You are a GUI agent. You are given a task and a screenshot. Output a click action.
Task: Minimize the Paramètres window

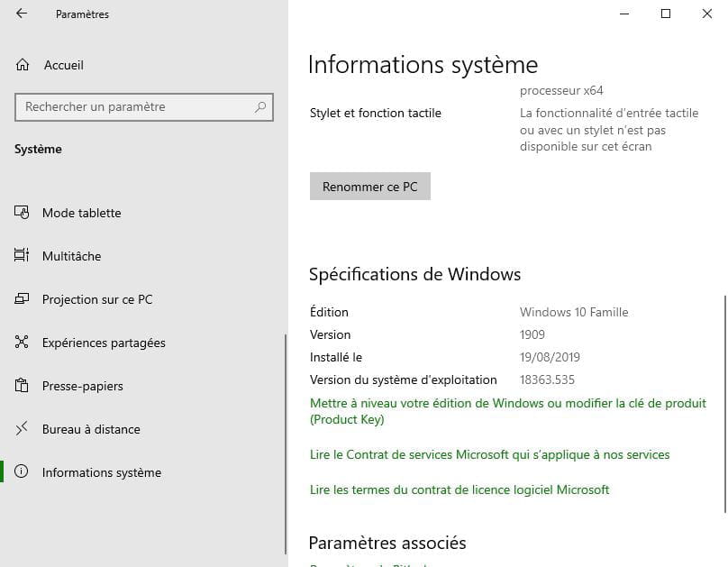pyautogui.click(x=624, y=14)
